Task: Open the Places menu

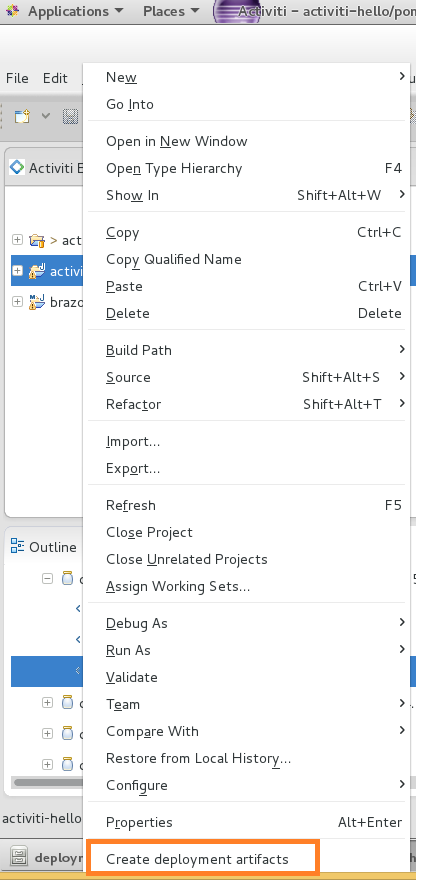Action: [171, 11]
